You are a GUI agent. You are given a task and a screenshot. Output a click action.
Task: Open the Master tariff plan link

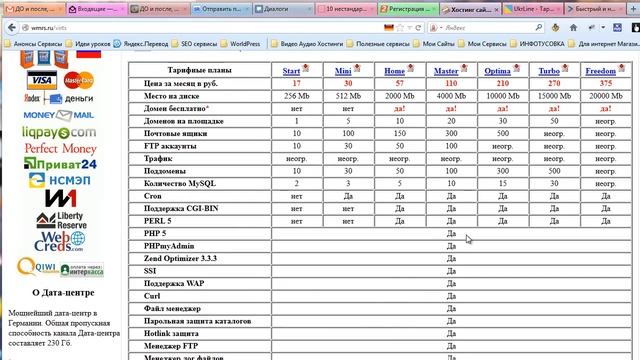[x=446, y=71]
